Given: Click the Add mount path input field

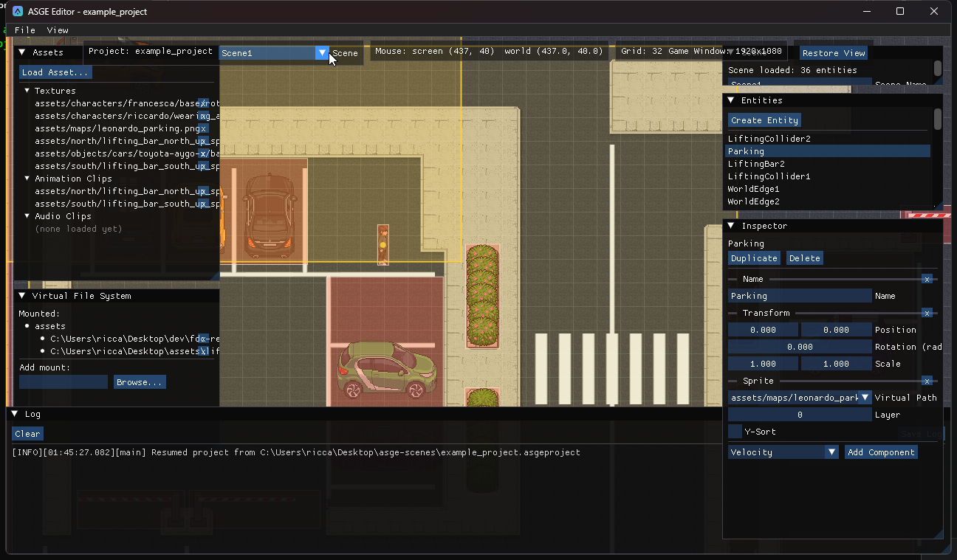Looking at the screenshot, I should click(x=64, y=382).
